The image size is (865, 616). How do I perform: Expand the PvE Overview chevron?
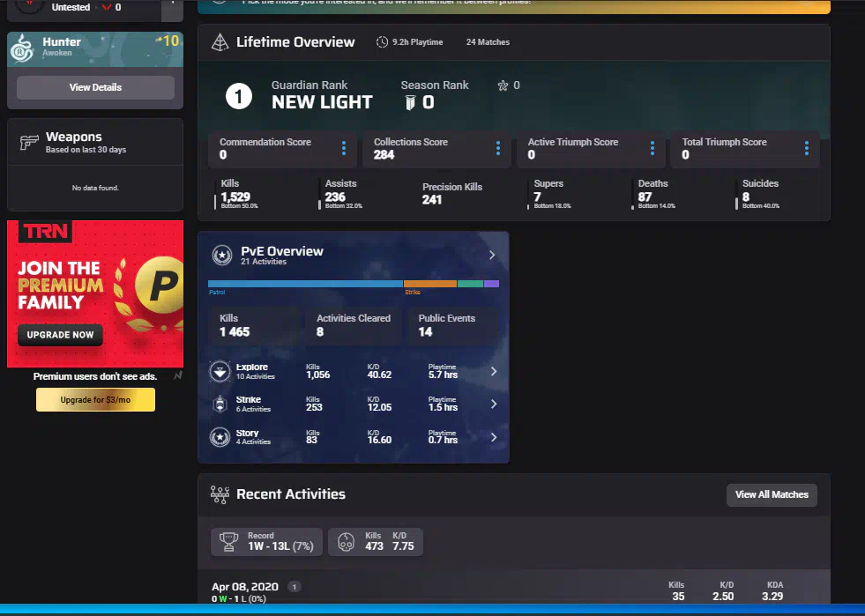[492, 256]
